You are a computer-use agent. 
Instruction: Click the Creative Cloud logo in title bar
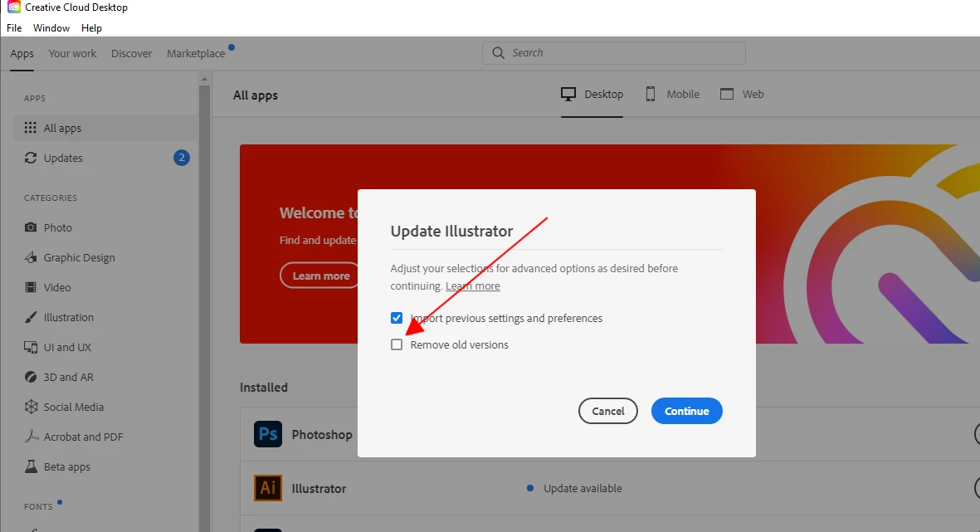pos(14,7)
